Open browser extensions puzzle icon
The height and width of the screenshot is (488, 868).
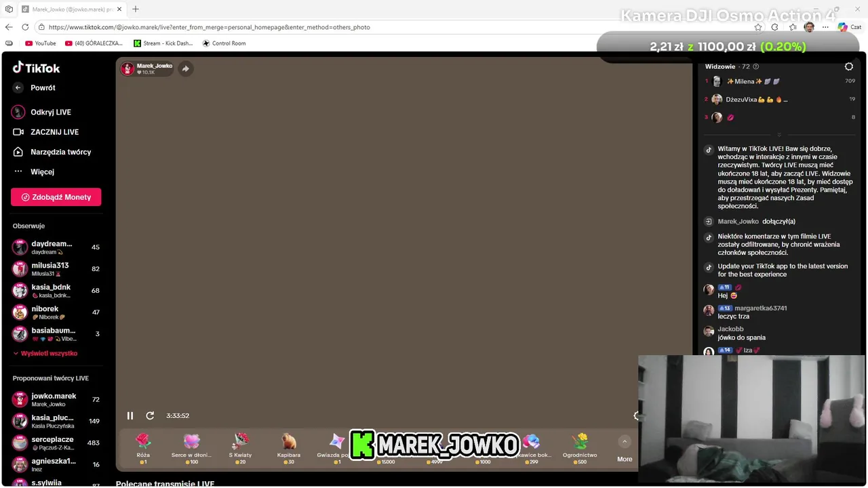click(x=775, y=27)
